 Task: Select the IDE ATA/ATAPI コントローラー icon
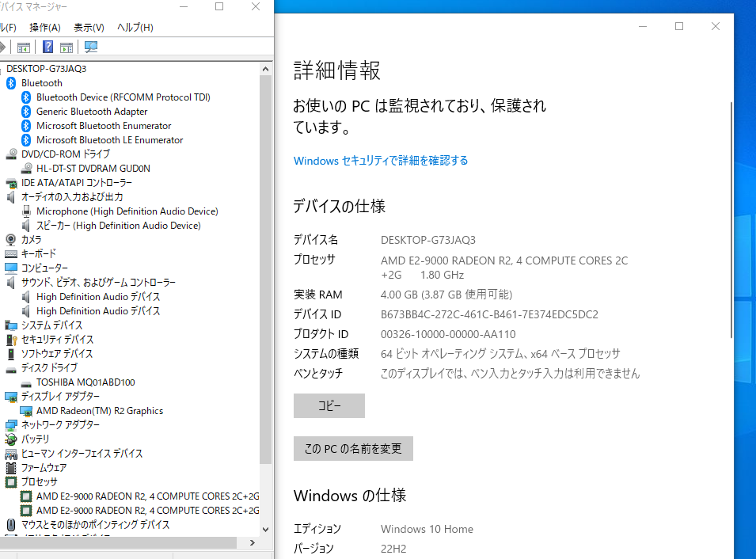(x=11, y=183)
